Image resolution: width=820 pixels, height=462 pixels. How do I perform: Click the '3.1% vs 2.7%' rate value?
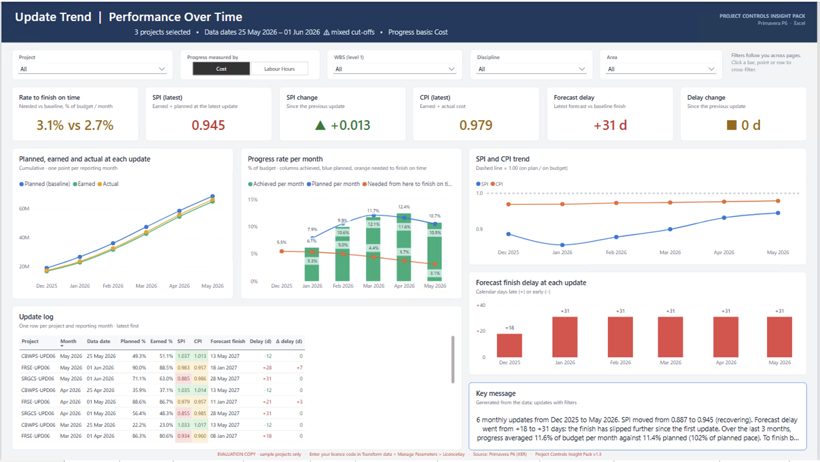click(75, 125)
